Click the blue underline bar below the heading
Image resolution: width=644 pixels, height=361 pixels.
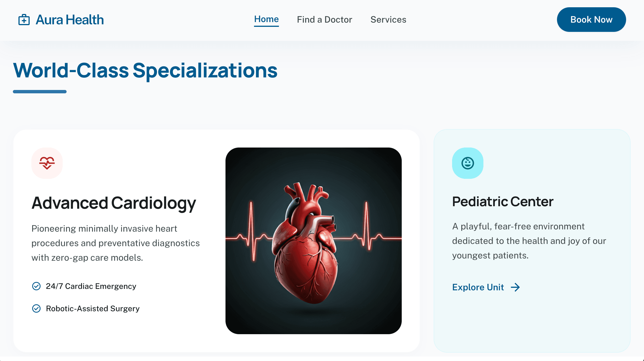pos(40,90)
